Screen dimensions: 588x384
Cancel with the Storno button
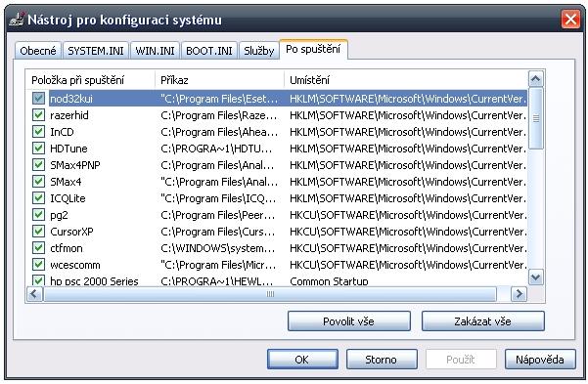pos(382,360)
